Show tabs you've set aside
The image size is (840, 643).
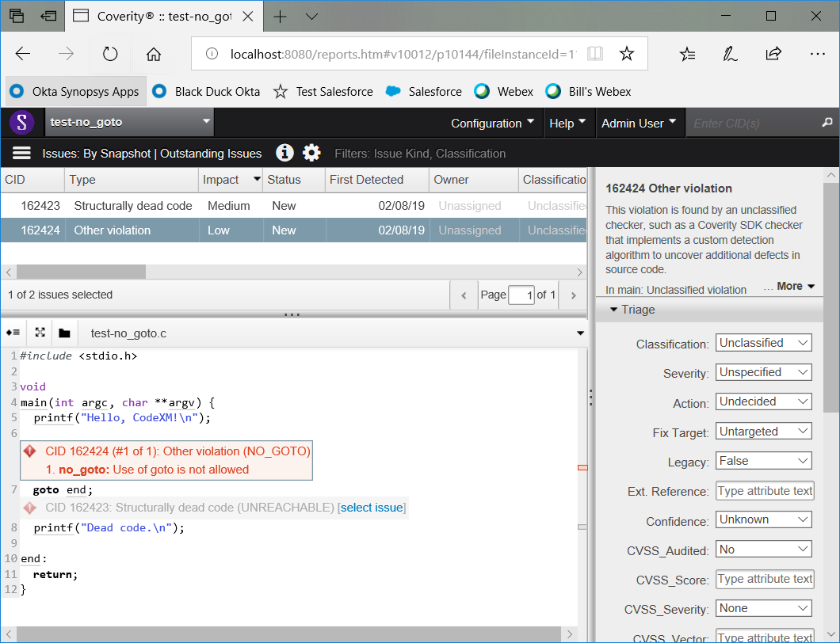pos(17,16)
